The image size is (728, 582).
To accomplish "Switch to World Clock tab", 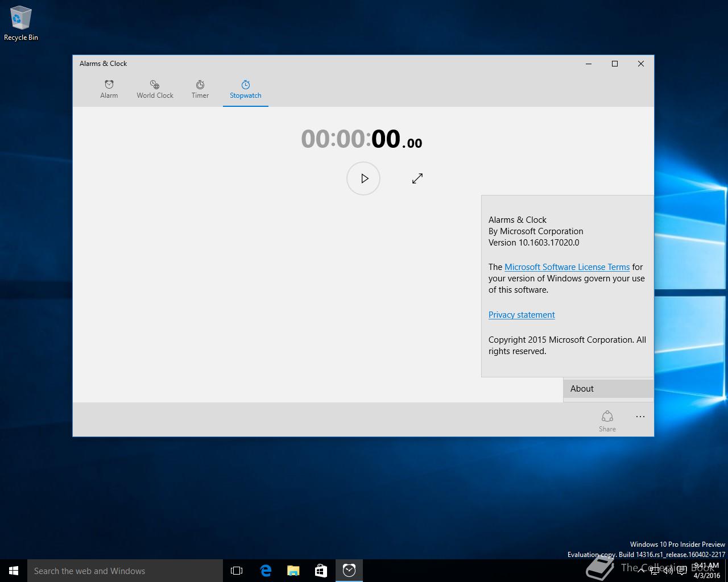I will pyautogui.click(x=155, y=89).
